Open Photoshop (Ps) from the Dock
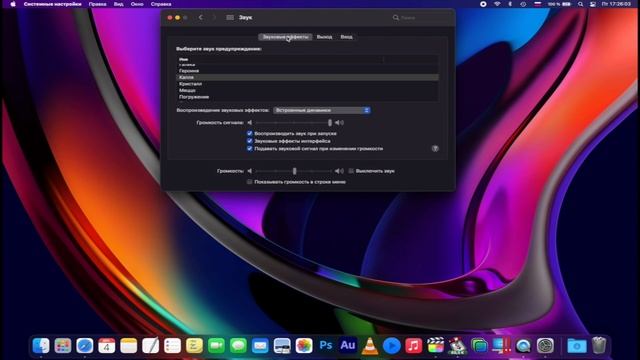 (326, 346)
